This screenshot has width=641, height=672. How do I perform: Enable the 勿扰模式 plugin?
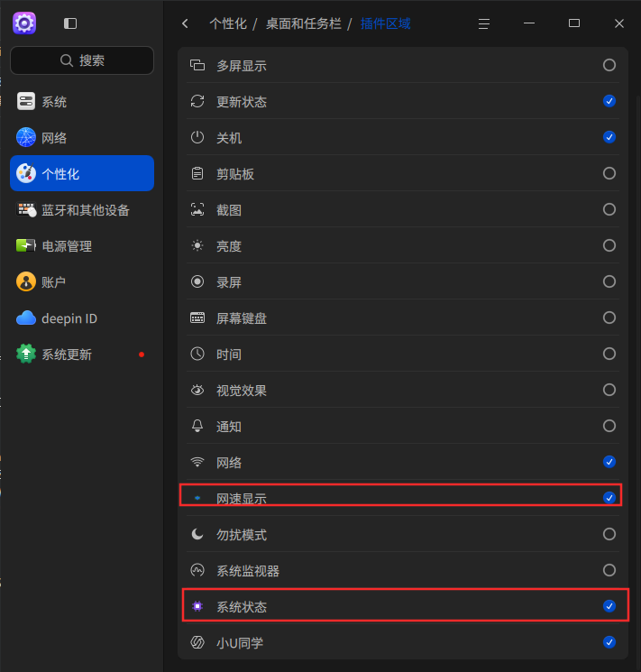[609, 534]
